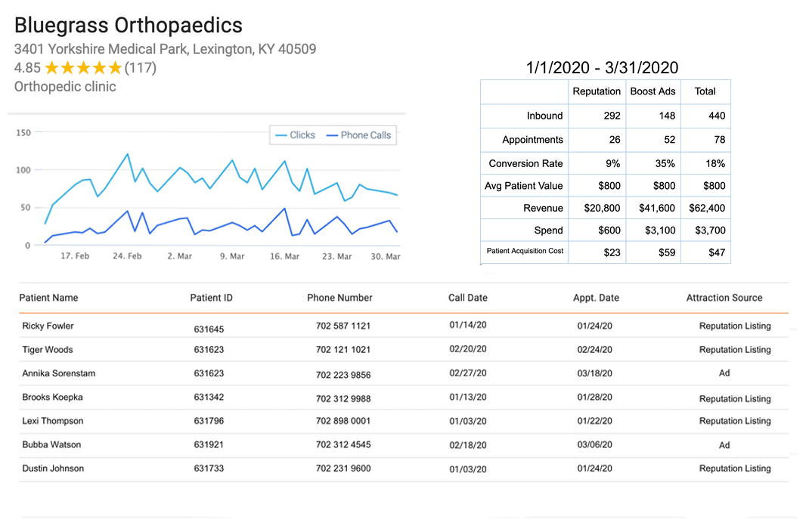Click the Boost Ads column header
Image resolution: width=809 pixels, height=532 pixels.
pyautogui.click(x=652, y=91)
